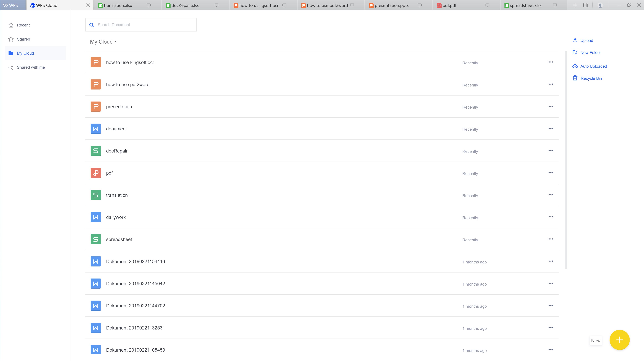Open the Starred section in the sidebar
The image size is (644, 362).
[x=23, y=39]
